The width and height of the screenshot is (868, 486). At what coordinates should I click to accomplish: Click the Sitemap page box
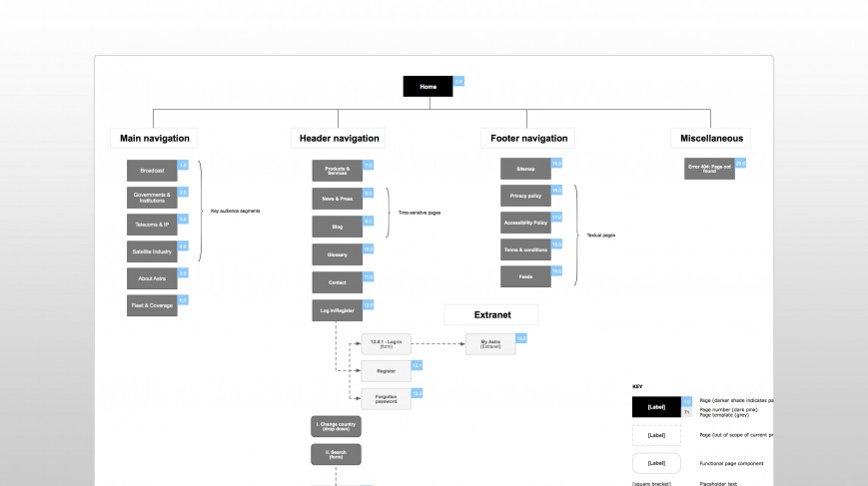click(x=525, y=169)
